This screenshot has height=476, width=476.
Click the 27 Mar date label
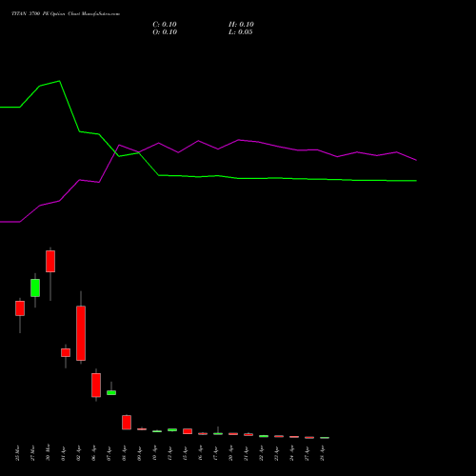(x=32, y=453)
